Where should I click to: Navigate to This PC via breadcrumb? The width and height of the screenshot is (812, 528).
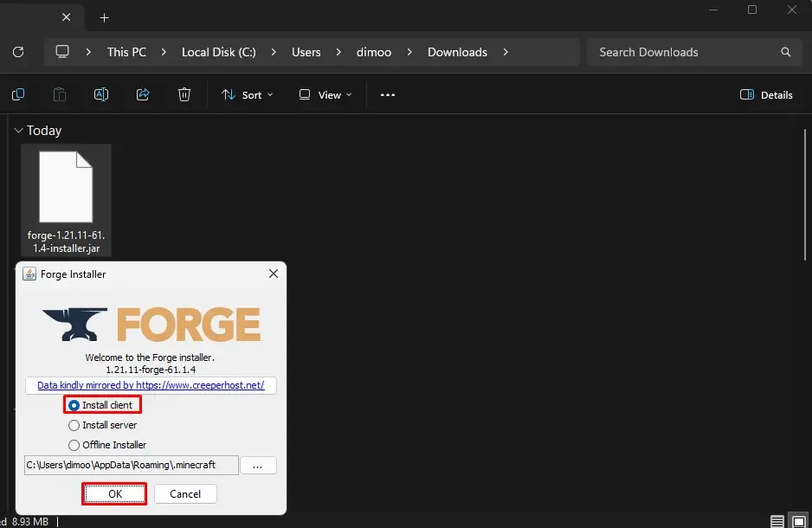[126, 52]
